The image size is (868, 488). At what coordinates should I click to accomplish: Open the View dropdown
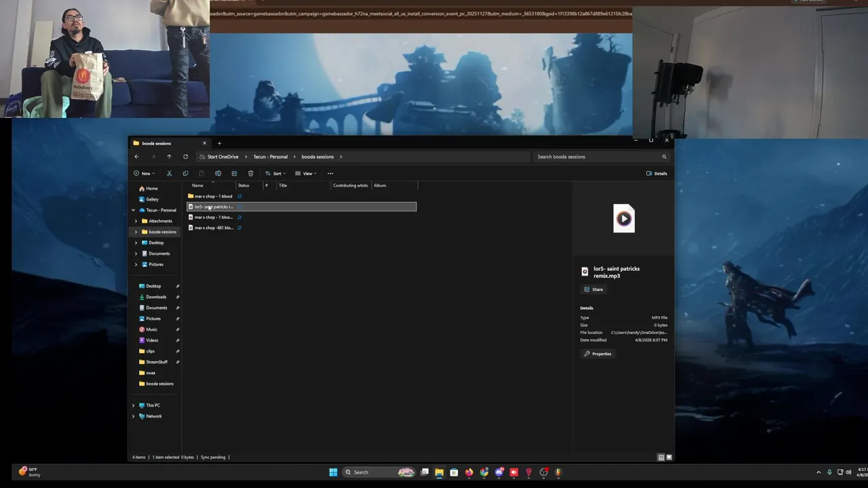306,174
